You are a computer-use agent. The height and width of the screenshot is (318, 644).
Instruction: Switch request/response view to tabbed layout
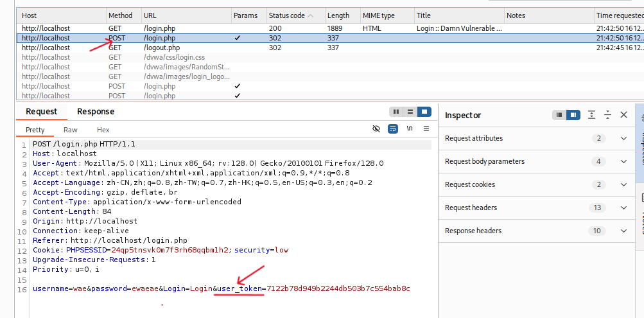424,112
